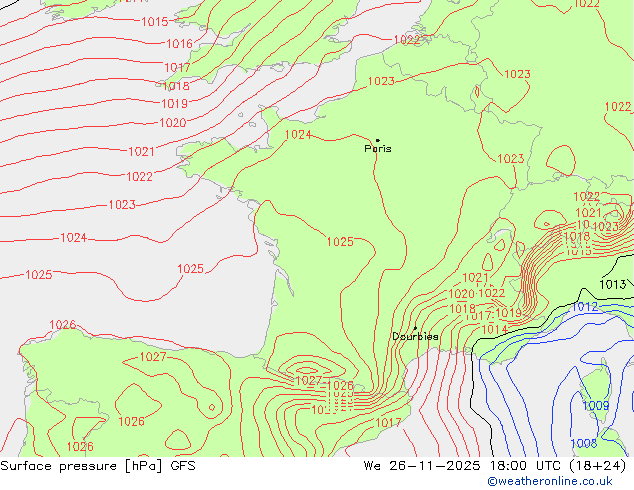This screenshot has height=490, width=634.
Task: Click the blue 1008 isobar label
Action: 584,444
